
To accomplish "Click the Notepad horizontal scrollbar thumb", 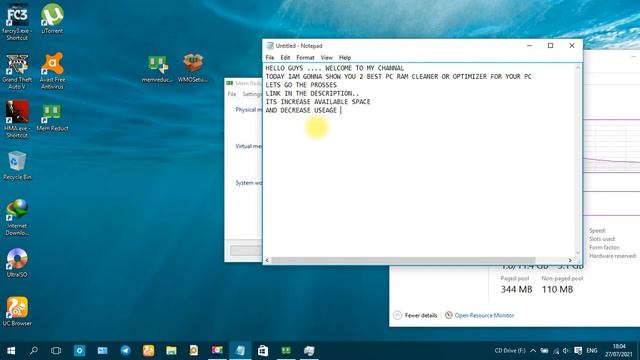I will coord(403,260).
